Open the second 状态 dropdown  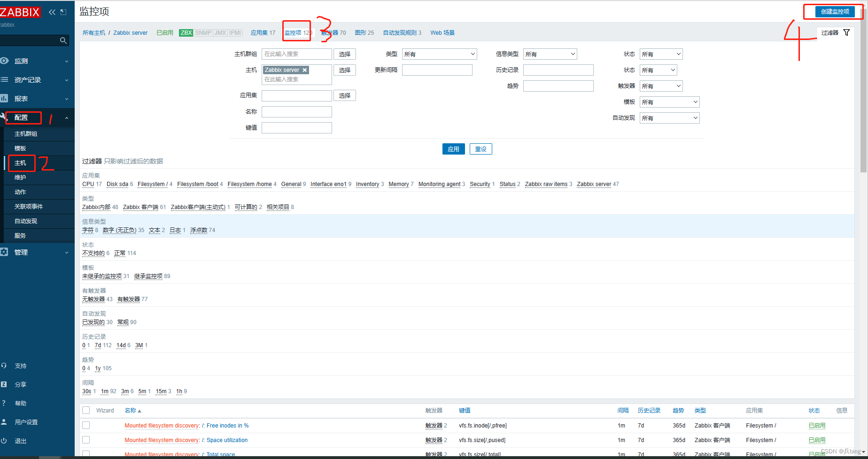(x=658, y=70)
